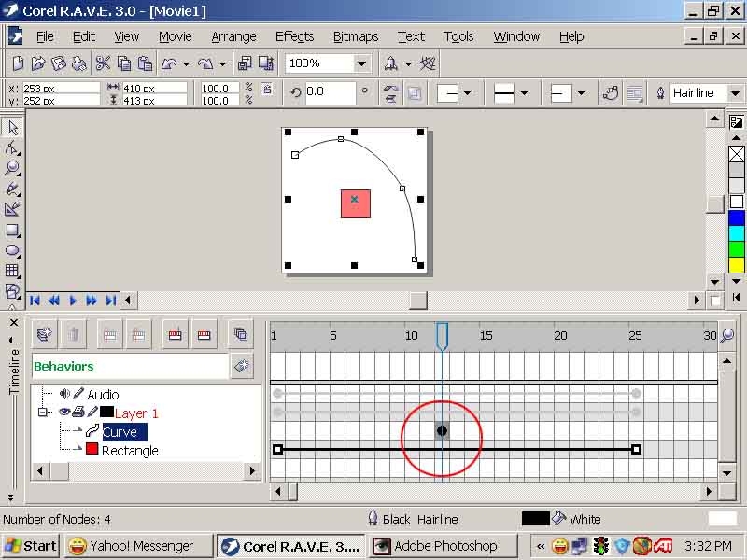Click the Curve keyframe dot in timeline

point(442,430)
